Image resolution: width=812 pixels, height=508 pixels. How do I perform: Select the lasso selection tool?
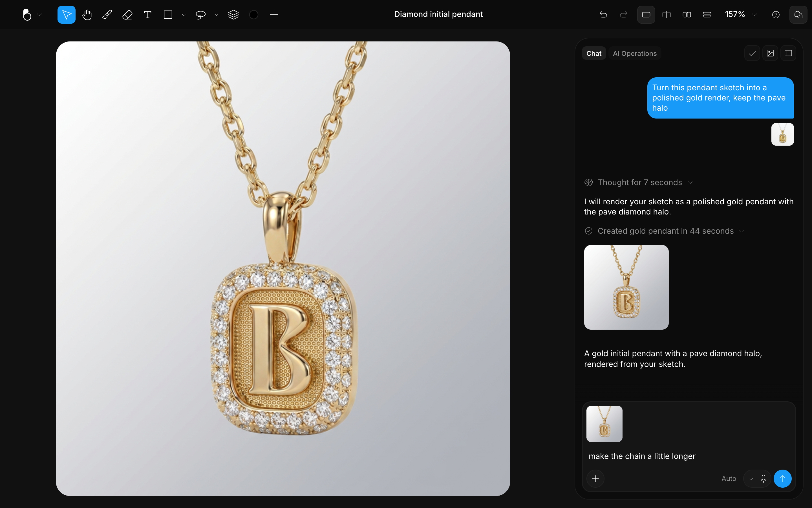pyautogui.click(x=201, y=15)
